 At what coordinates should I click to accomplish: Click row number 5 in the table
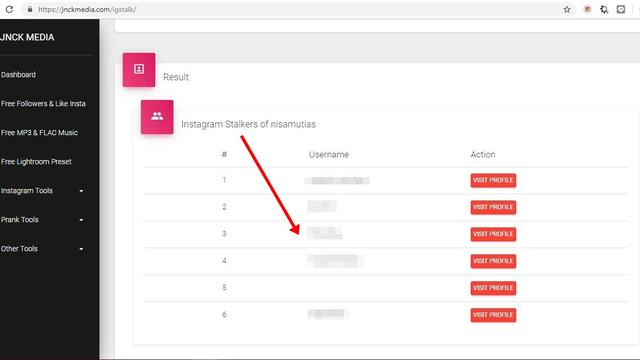[224, 288]
